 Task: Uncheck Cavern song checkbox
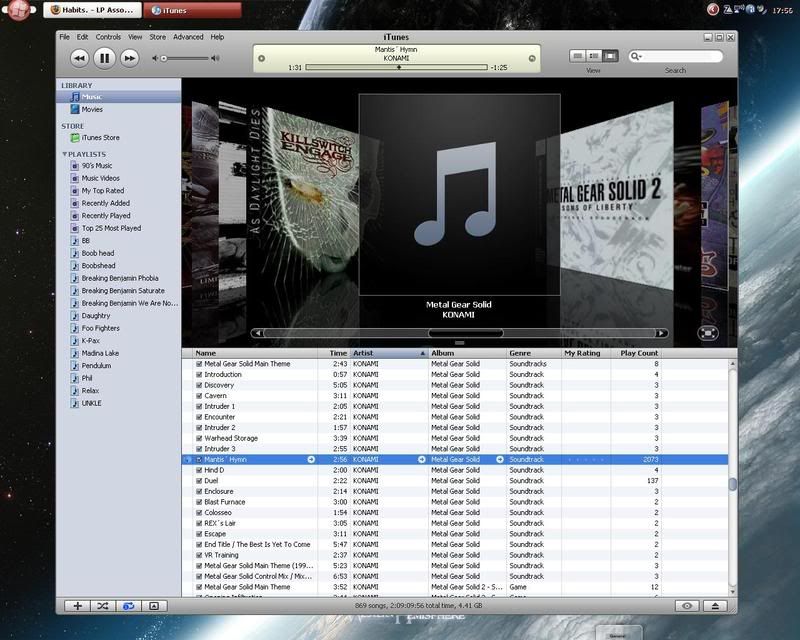click(x=199, y=396)
